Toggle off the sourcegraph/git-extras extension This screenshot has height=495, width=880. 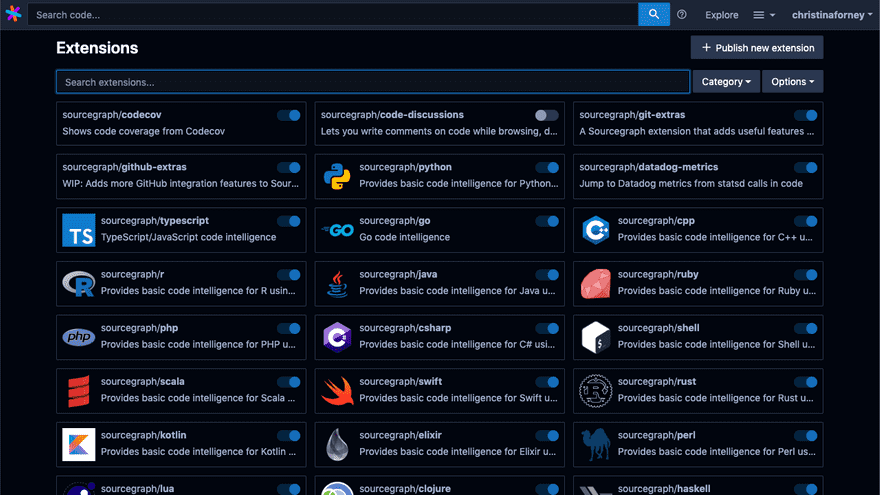805,115
